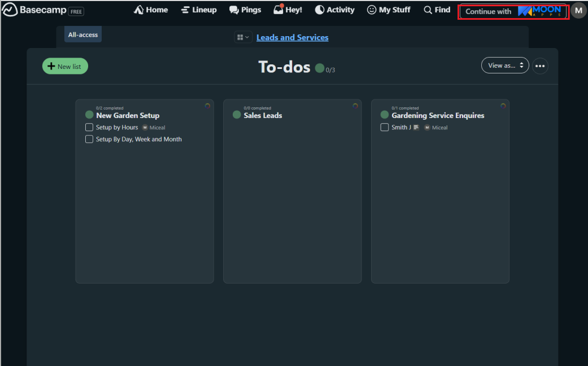The height and width of the screenshot is (366, 588).
Task: Click the Find search icon
Action: tap(428, 10)
